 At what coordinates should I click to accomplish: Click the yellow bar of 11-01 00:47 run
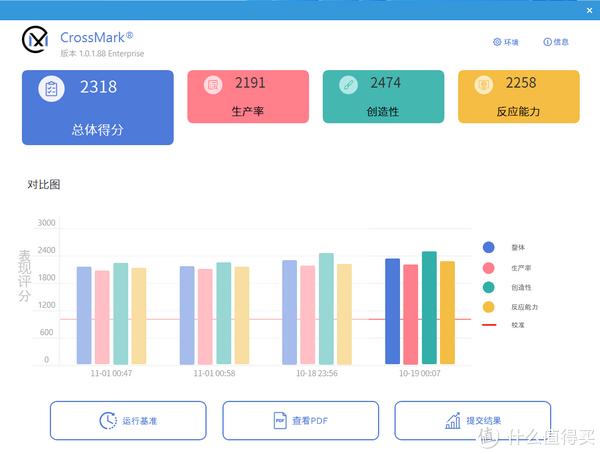point(139,316)
